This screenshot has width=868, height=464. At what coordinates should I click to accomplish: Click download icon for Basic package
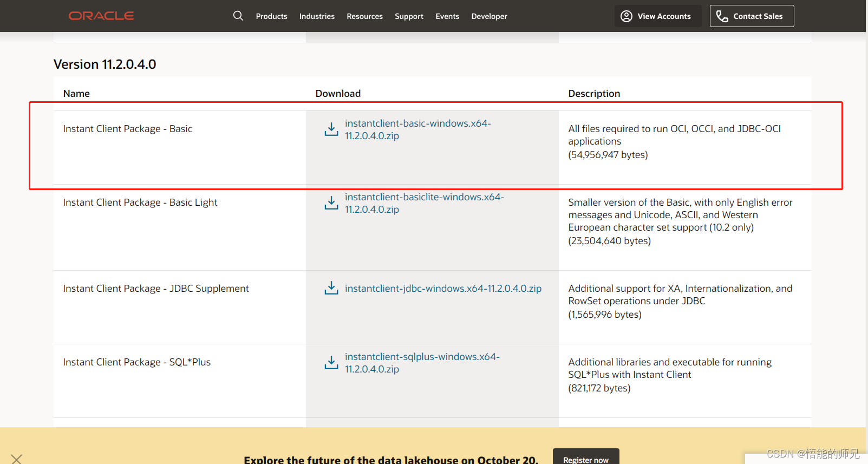tap(331, 129)
